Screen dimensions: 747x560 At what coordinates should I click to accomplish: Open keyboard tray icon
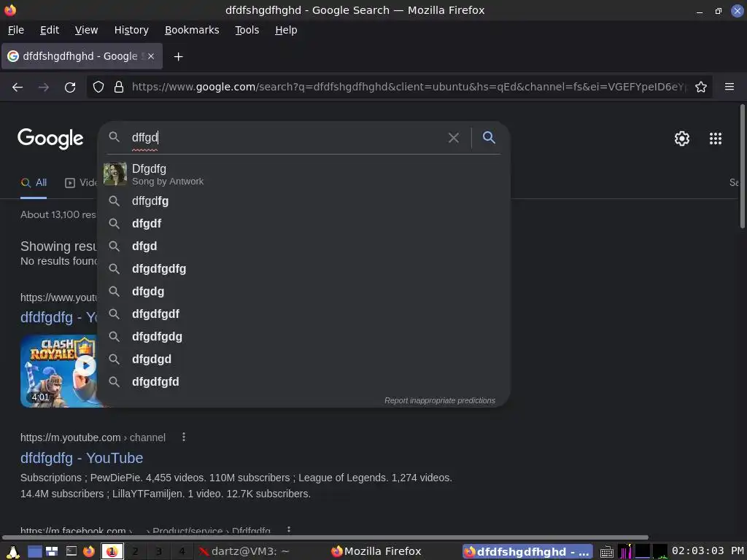tap(606, 552)
